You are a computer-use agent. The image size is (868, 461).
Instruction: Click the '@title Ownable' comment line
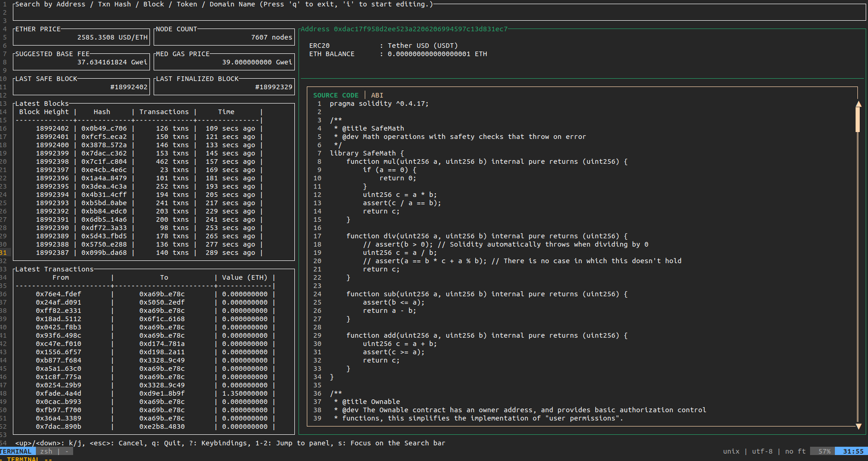367,402
